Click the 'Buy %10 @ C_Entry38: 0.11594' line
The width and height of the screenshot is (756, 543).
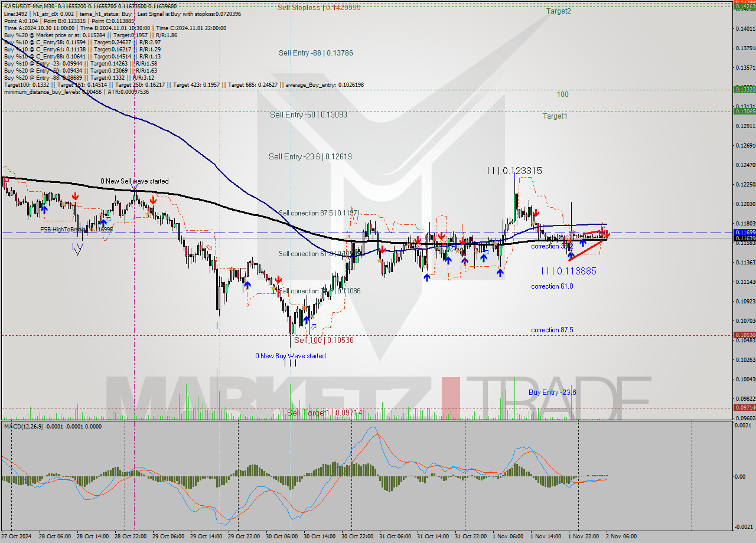[x=82, y=42]
